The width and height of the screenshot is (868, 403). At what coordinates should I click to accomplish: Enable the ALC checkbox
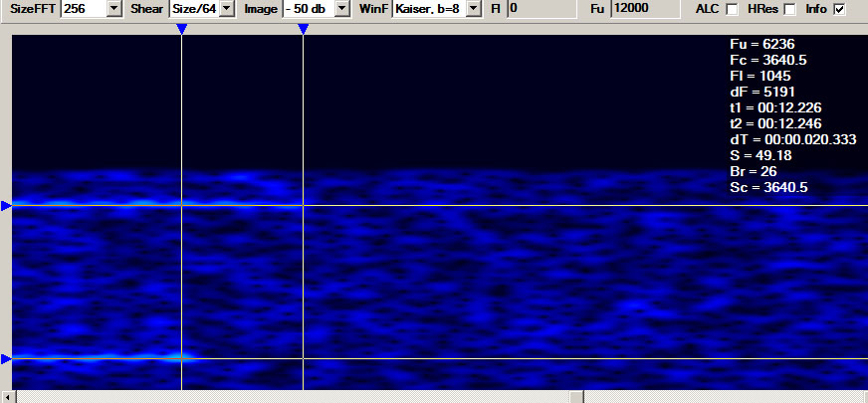pos(732,9)
